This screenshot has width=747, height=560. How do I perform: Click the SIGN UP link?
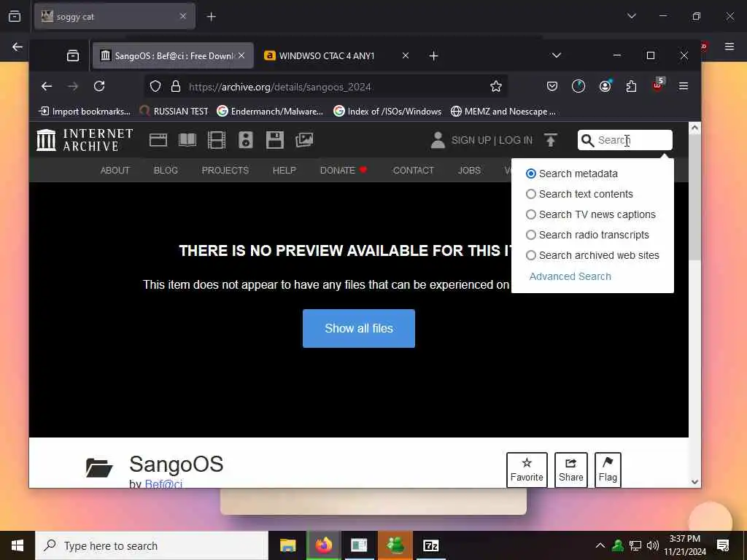(471, 140)
